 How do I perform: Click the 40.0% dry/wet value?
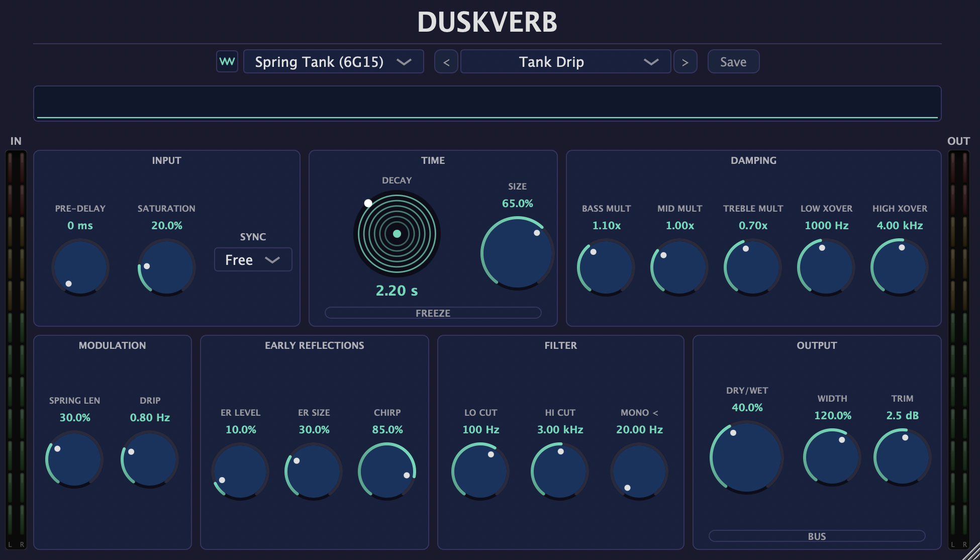pyautogui.click(x=747, y=407)
